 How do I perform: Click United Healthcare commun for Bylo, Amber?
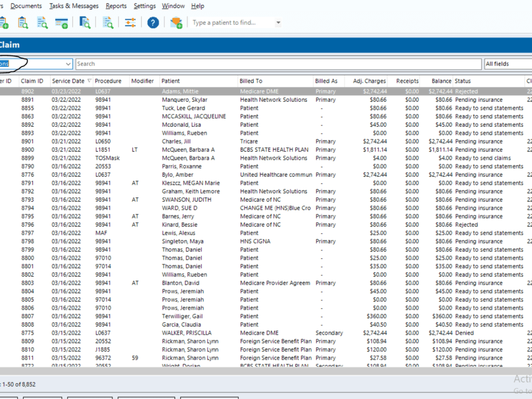276,174
